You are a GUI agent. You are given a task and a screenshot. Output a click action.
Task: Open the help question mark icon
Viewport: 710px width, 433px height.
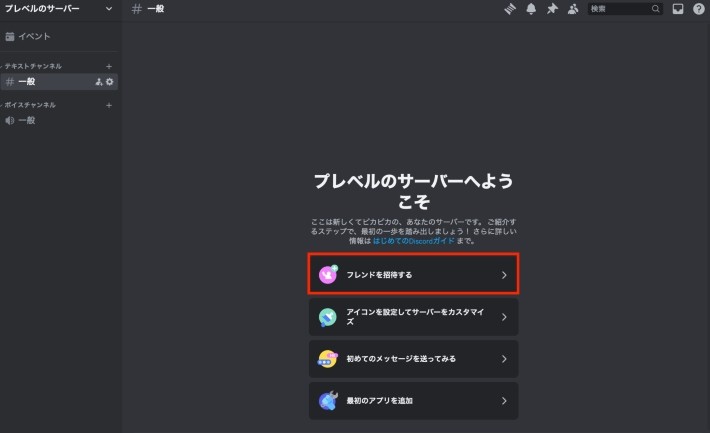coord(699,9)
